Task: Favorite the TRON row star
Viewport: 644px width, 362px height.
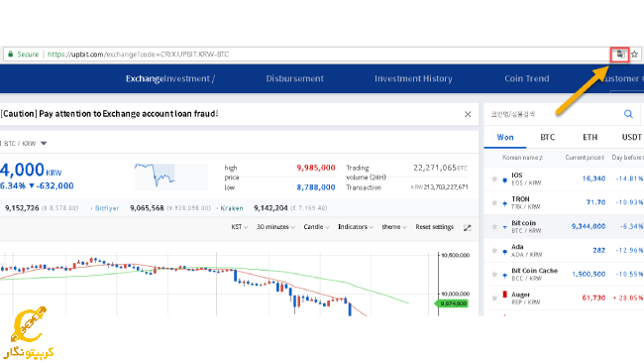Action: click(494, 202)
